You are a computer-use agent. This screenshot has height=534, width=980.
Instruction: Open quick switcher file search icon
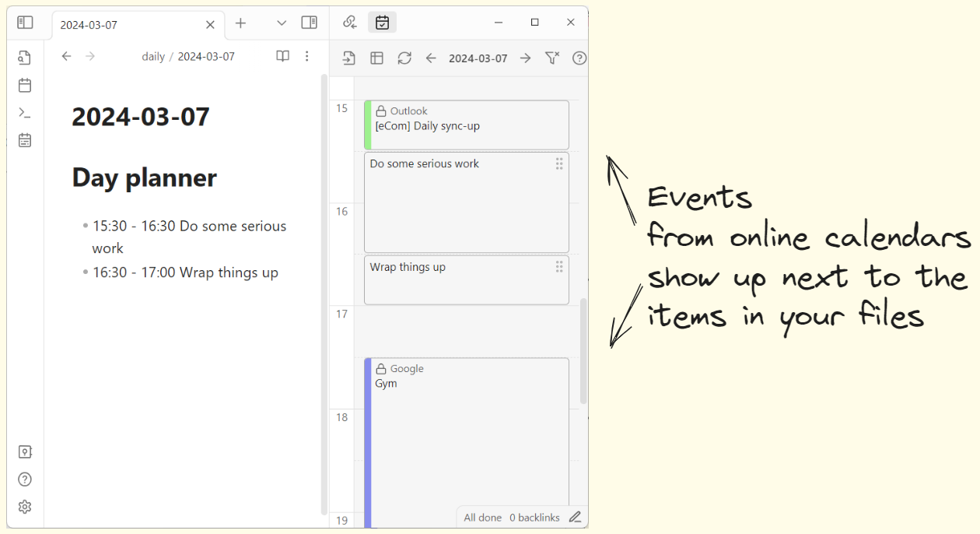click(25, 58)
